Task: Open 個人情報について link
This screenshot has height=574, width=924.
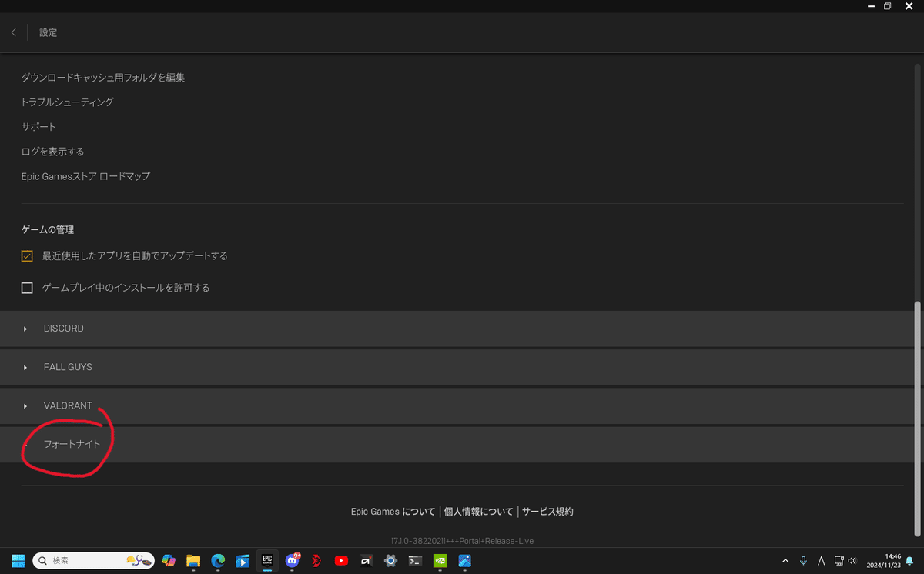Action: tap(478, 512)
